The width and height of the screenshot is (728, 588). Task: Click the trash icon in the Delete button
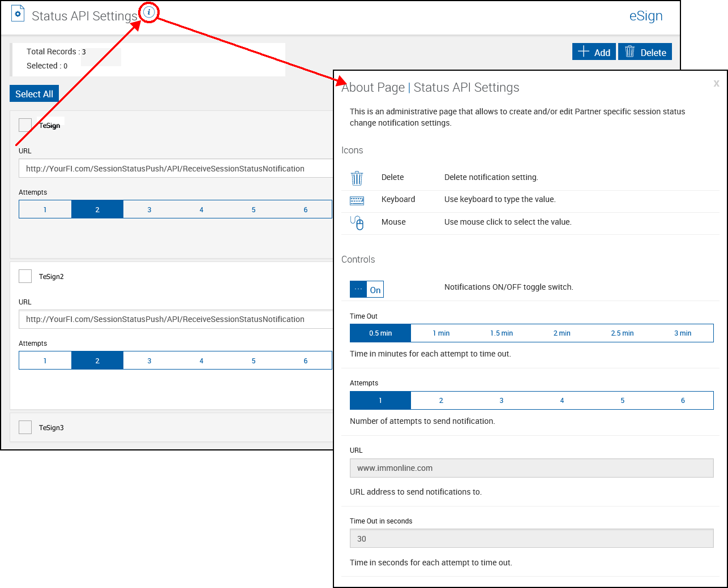629,51
